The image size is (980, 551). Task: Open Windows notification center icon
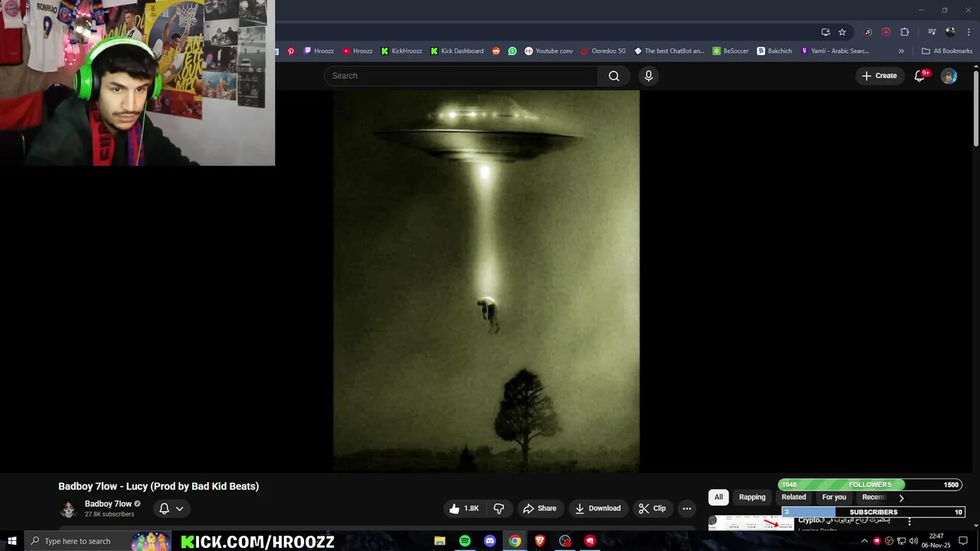[963, 541]
